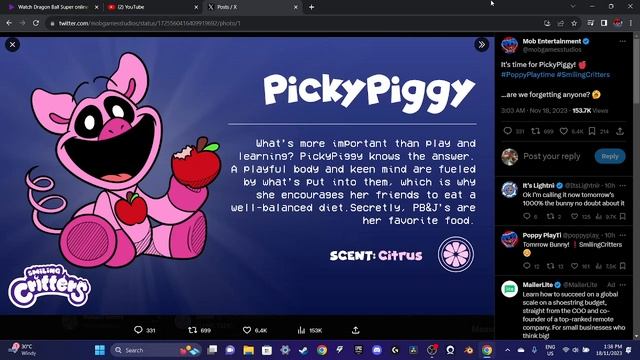Screen dimensions: 640x360
Task: Go back in browser history
Action: 9,23
